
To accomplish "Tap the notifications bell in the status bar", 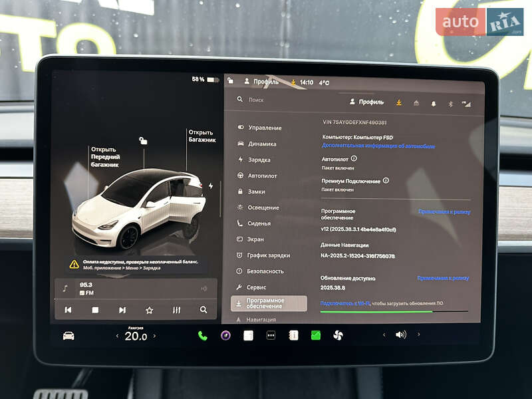I will [435, 103].
